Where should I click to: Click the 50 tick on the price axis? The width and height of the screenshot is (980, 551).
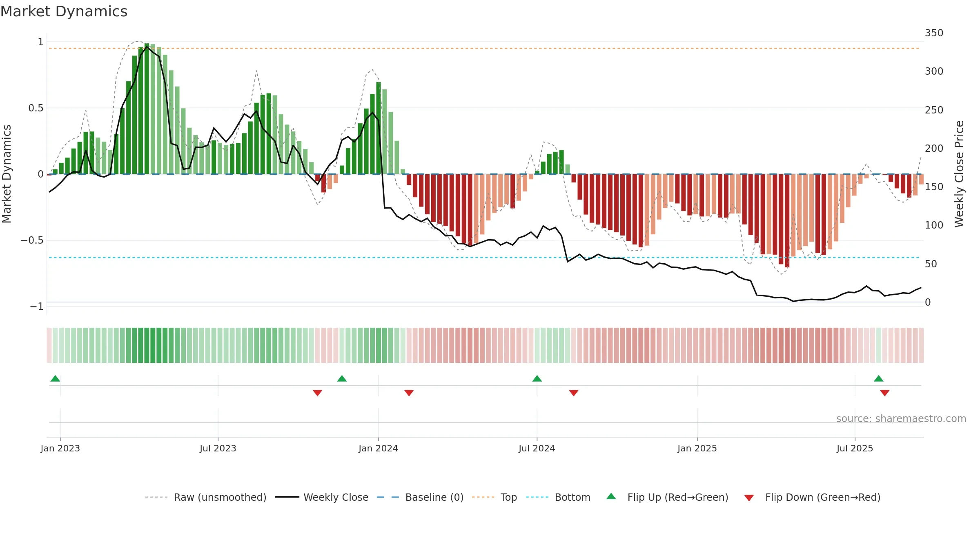click(x=931, y=264)
